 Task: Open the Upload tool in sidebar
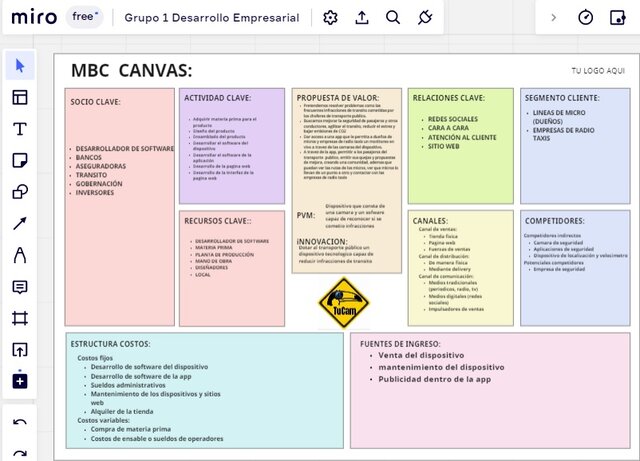pyautogui.click(x=20, y=350)
